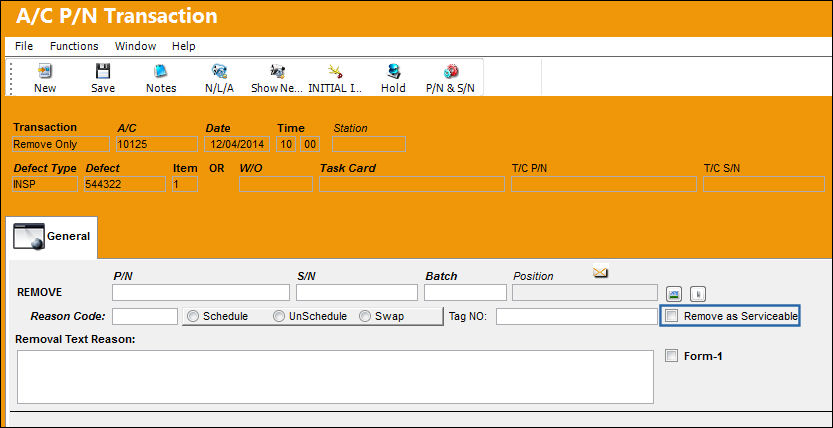The height and width of the screenshot is (428, 833).
Task: Click the Defect Type field showing INSP
Action: pos(45,184)
